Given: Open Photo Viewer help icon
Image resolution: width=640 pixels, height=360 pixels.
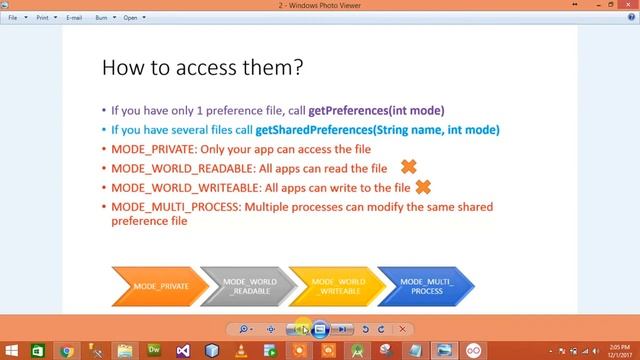Looking at the screenshot, I should click(631, 17).
